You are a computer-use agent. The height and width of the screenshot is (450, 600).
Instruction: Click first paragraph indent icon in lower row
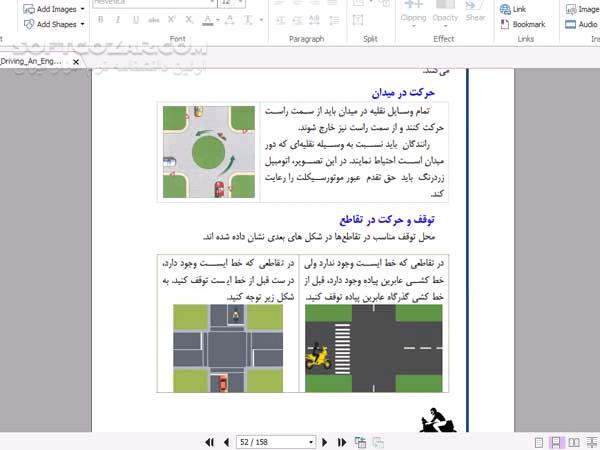coord(280,20)
